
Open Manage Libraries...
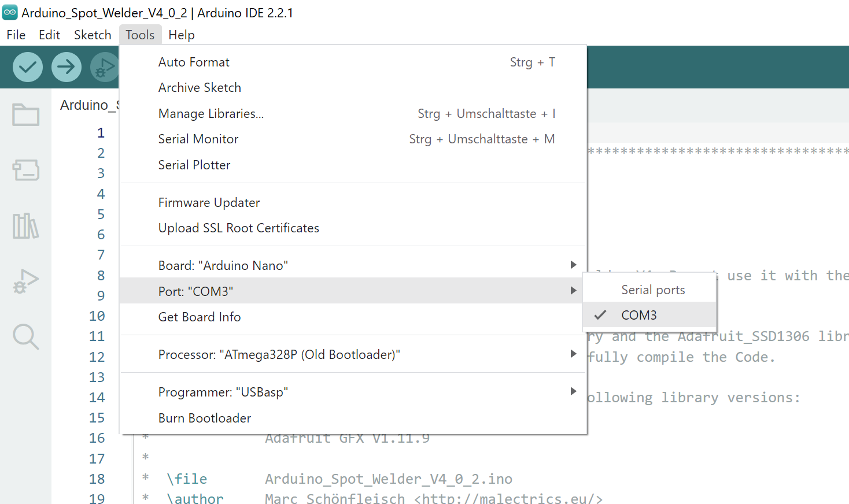click(x=353, y=113)
